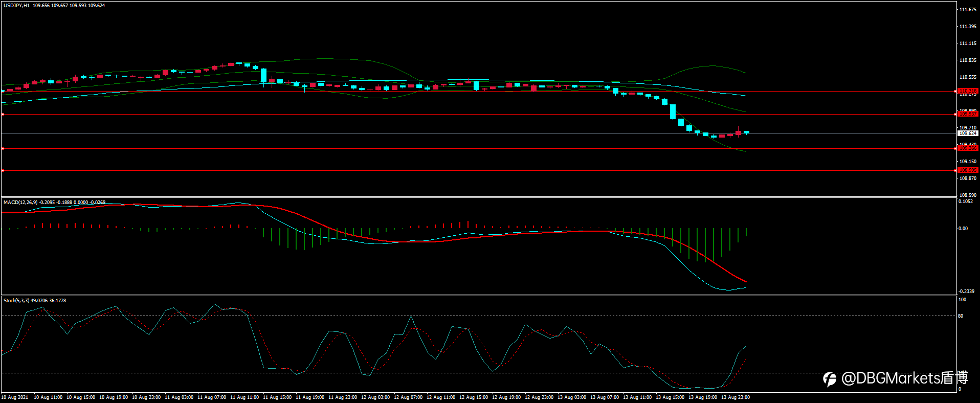Click the 109.937 red price tag

tap(968, 114)
